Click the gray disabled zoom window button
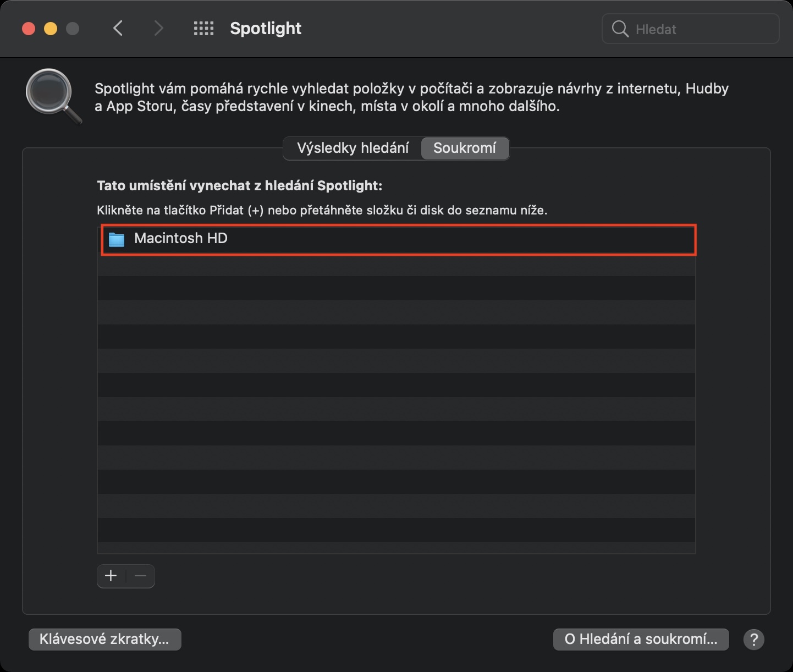Viewport: 793px width, 672px height. [x=73, y=29]
